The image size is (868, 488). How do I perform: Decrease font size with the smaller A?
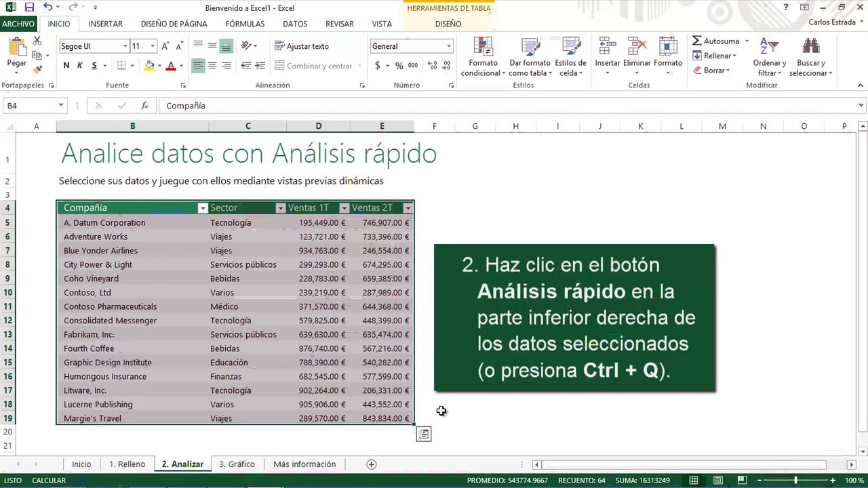(x=179, y=46)
